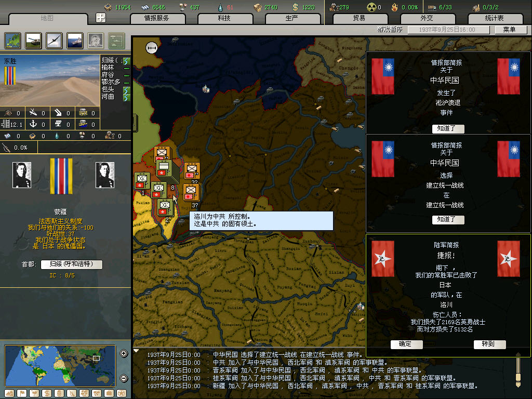Click the metal resource icon showing 6546
The height and width of the screenshot is (399, 532).
click(x=145, y=7)
